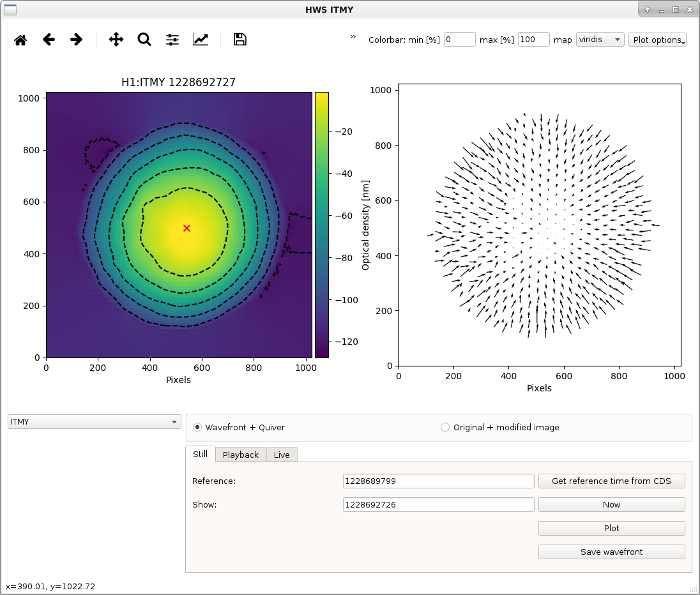Image resolution: width=700 pixels, height=595 pixels.
Task: Open the Edit axis parameters icon
Action: coord(201,40)
